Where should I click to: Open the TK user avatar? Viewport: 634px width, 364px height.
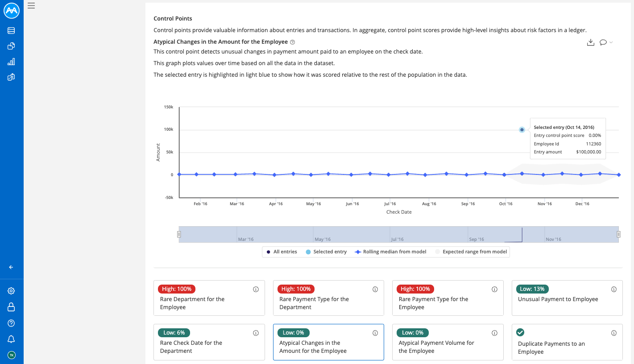click(x=11, y=355)
